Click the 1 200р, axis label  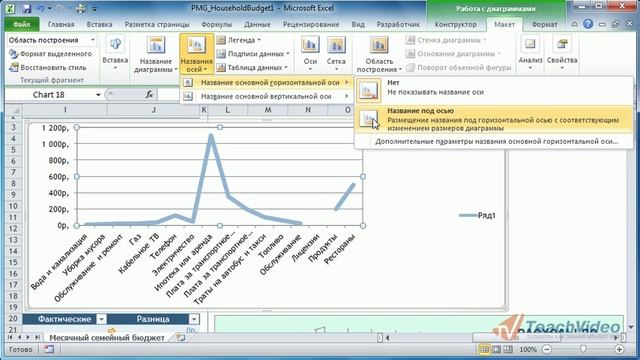pos(55,128)
